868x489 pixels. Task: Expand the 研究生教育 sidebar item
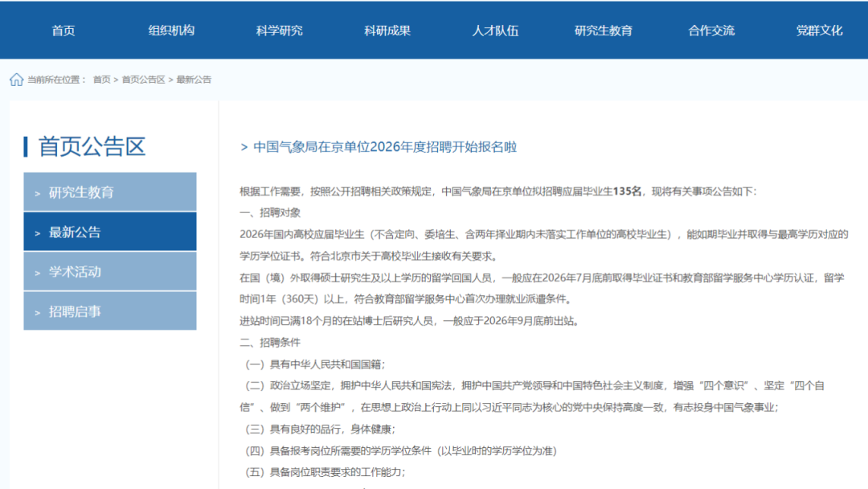(x=110, y=192)
